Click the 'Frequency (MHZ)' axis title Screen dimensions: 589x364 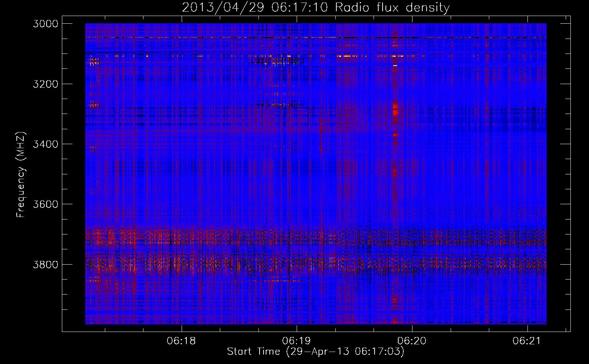(21, 175)
